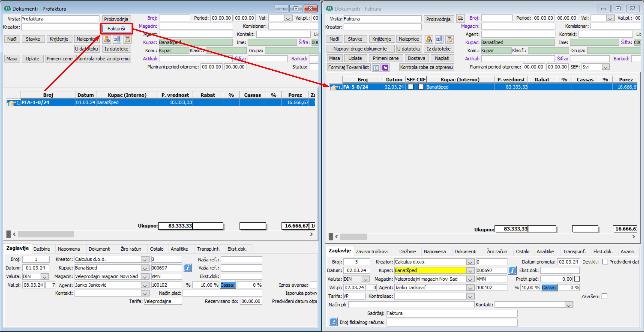
Task: Click the Sadržaj input field
Action: click(x=452, y=313)
